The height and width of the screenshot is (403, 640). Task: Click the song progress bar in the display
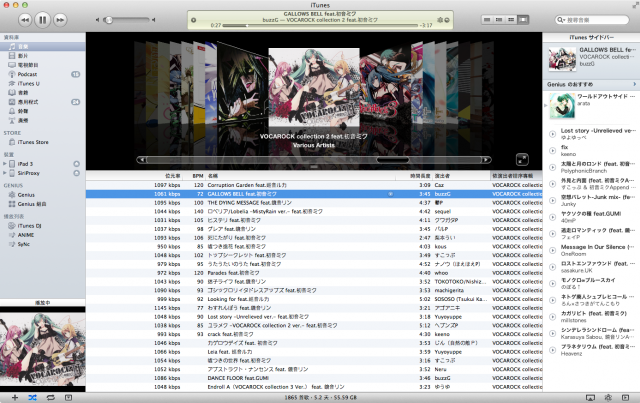320,25
